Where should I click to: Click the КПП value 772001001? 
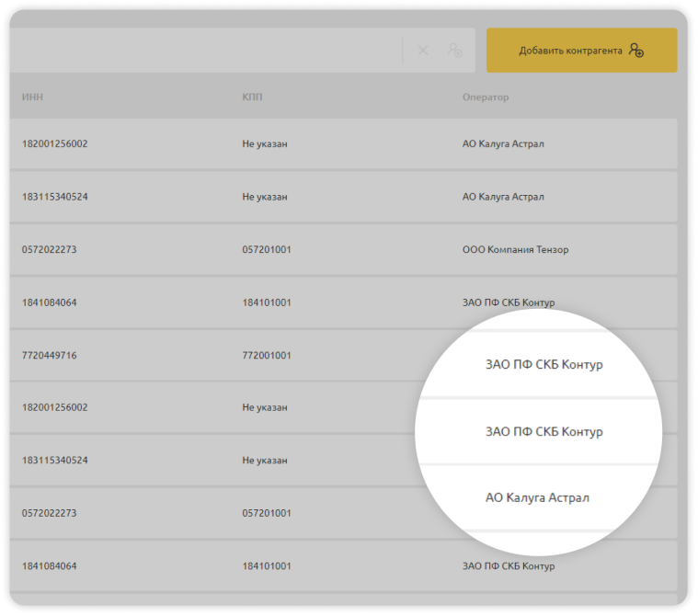pos(267,355)
